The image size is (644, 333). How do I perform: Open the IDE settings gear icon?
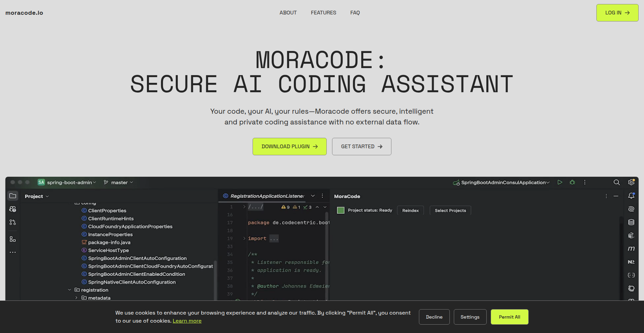click(631, 182)
